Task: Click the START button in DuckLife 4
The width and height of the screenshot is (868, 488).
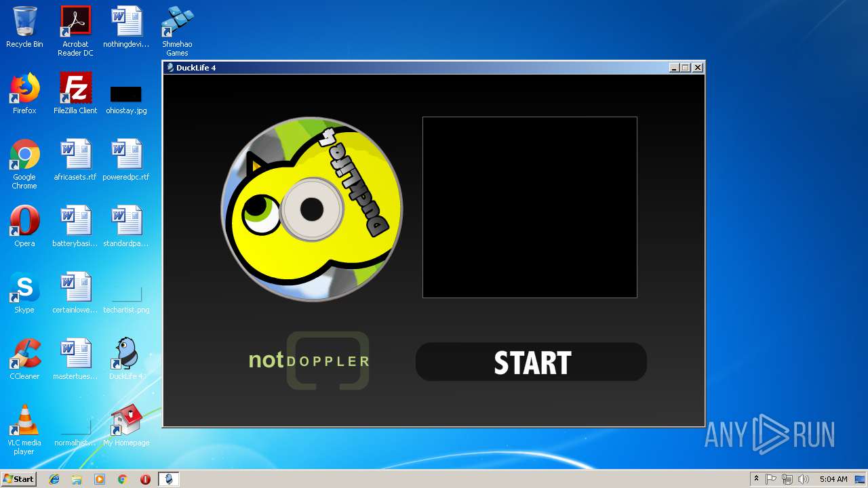Action: tap(531, 362)
